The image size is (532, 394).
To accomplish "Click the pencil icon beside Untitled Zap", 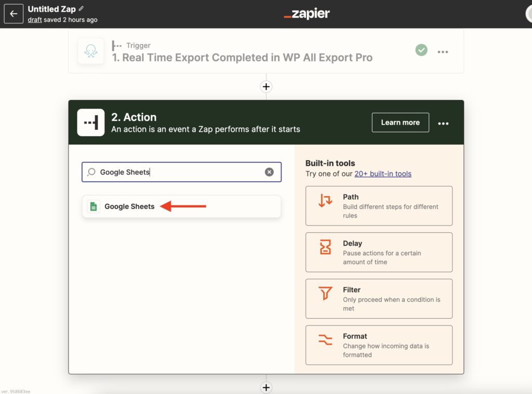I will click(x=82, y=8).
